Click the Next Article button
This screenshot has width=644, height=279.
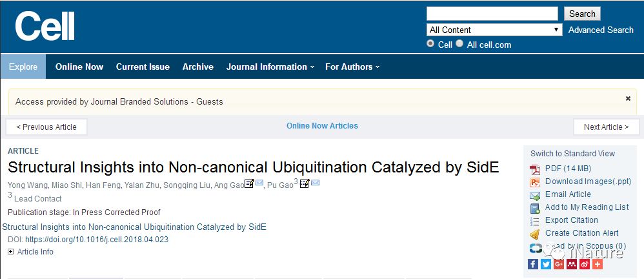coord(606,127)
